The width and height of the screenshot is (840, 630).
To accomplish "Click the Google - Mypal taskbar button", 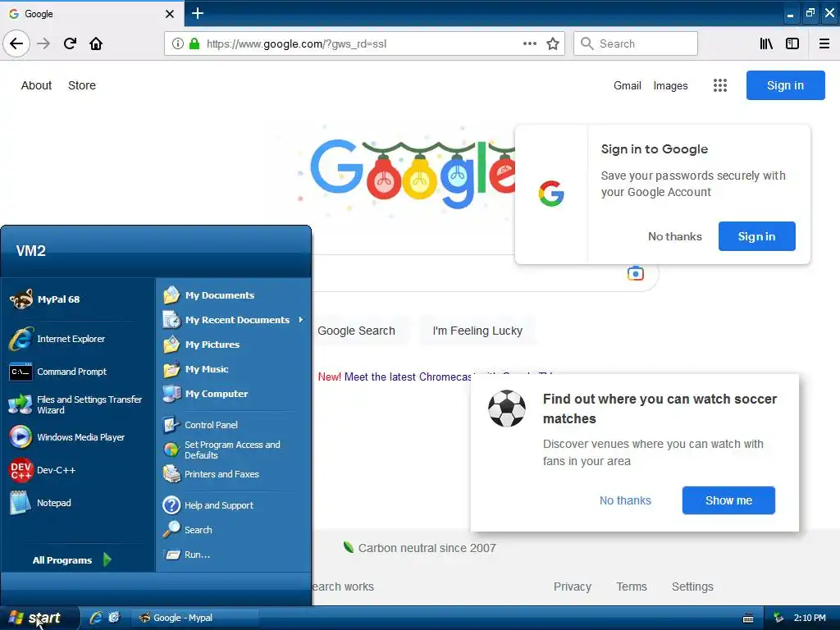I will (195, 618).
